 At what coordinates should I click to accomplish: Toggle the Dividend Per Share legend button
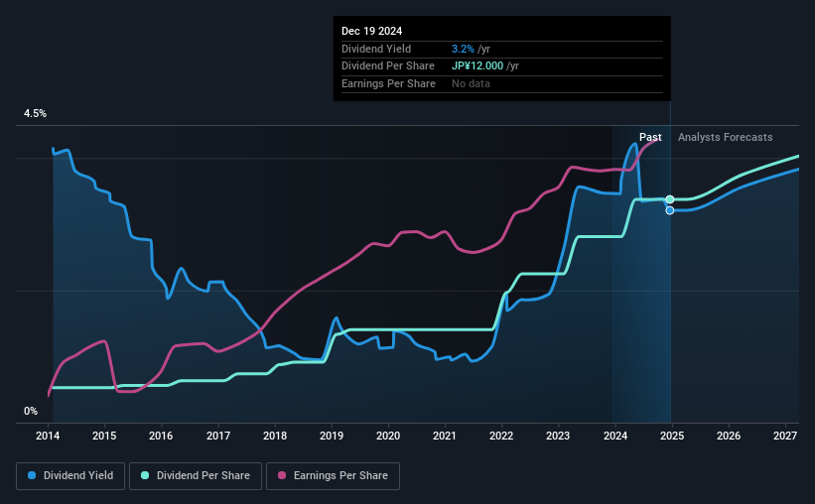(196, 476)
